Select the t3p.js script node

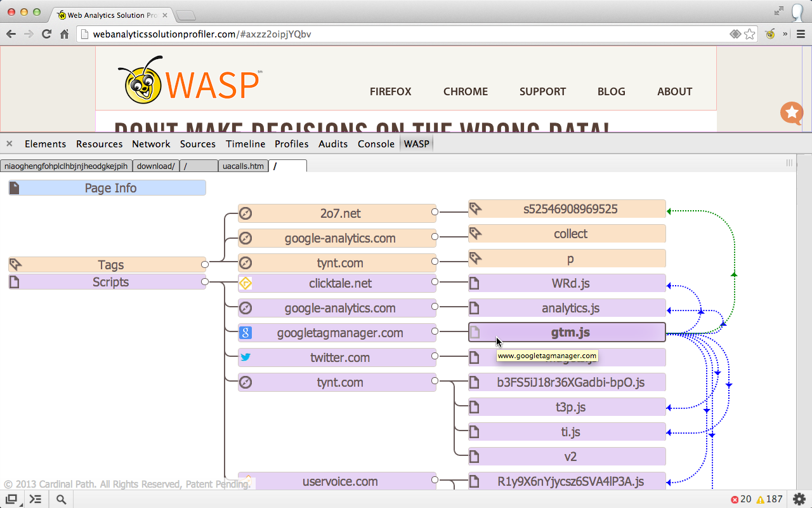567,407
